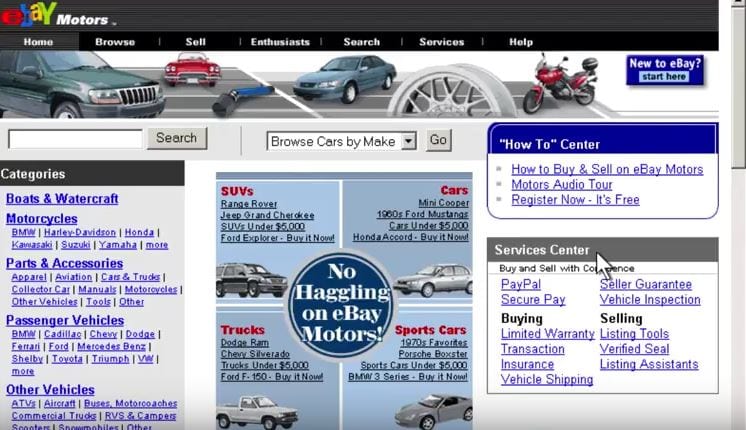Select Apparel under Parts & Accessories

(x=29, y=277)
